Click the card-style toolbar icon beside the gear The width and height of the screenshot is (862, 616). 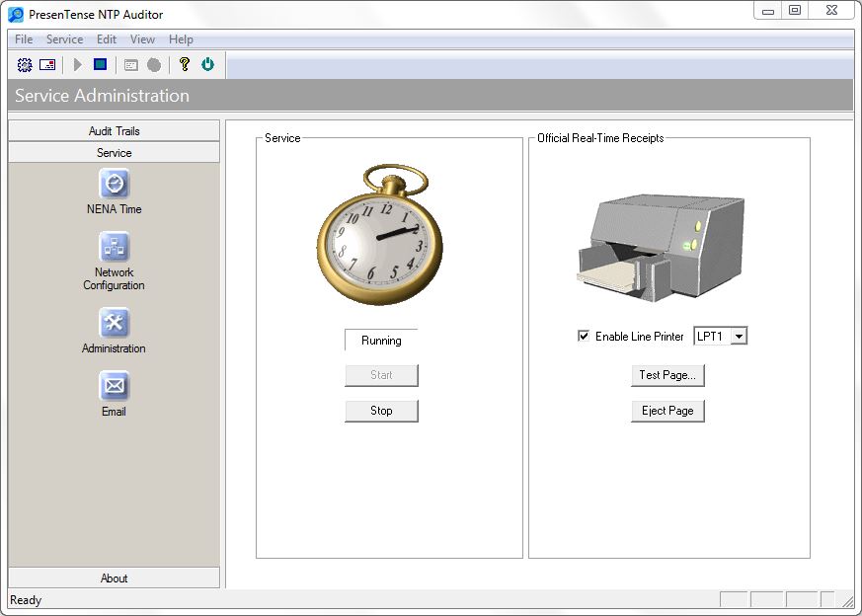(x=47, y=65)
